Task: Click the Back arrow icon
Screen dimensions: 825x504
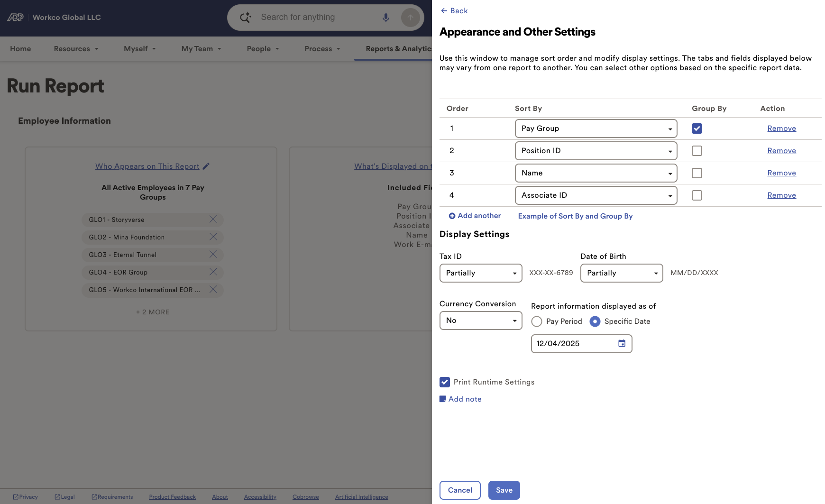Action: pos(444,11)
